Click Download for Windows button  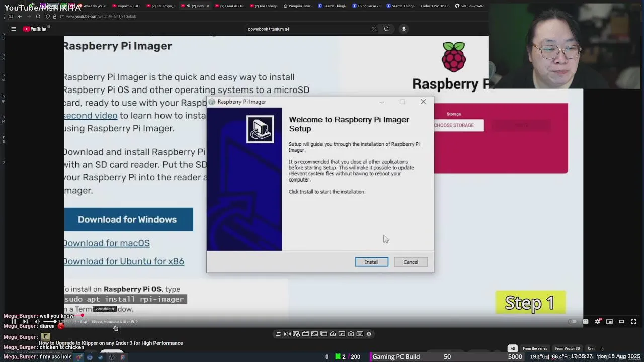pos(128,219)
